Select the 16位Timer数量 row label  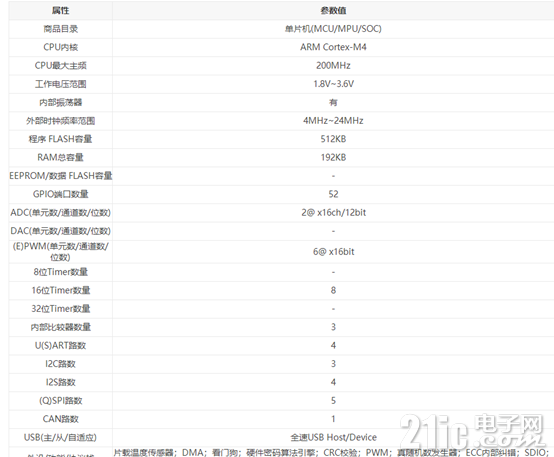click(x=60, y=290)
